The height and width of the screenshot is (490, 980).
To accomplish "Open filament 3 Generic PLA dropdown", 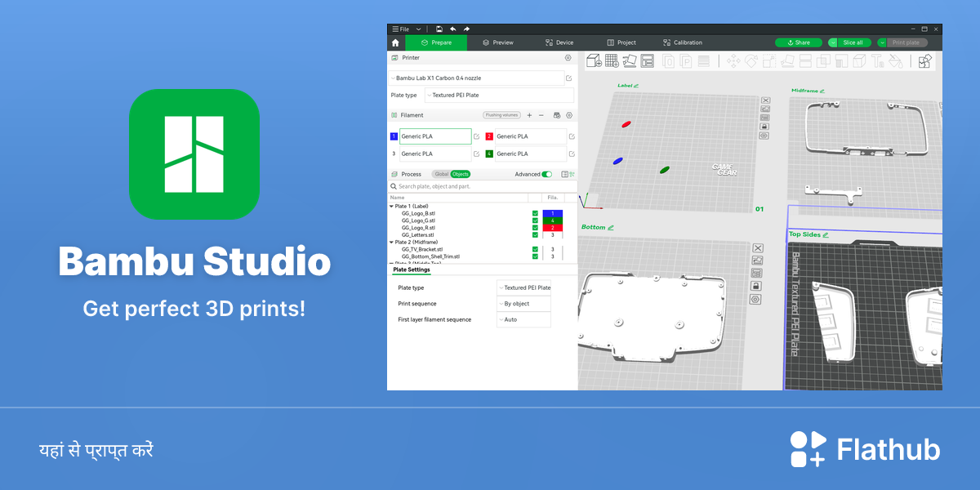I will 435,154.
